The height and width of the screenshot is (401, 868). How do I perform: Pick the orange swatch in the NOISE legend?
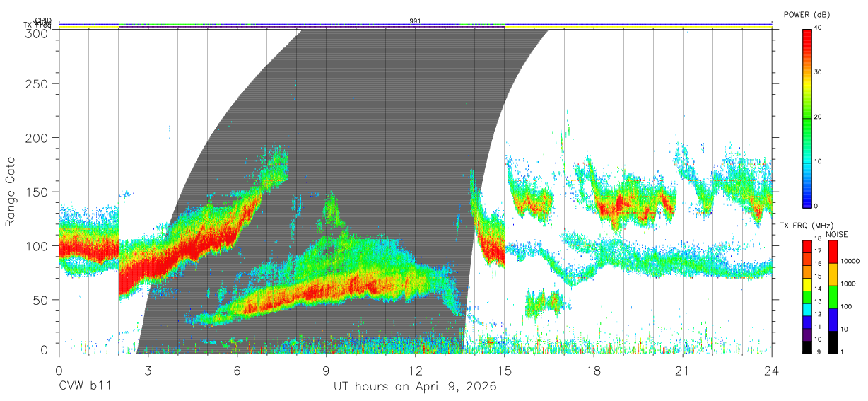[x=833, y=274]
